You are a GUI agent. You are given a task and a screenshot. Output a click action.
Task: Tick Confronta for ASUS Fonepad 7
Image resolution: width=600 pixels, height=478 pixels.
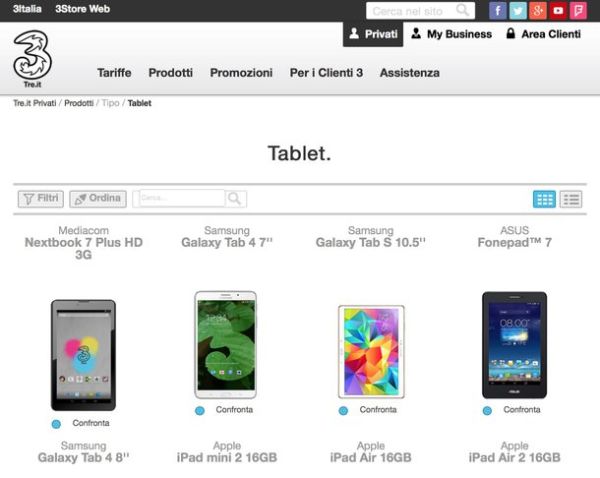click(488, 411)
